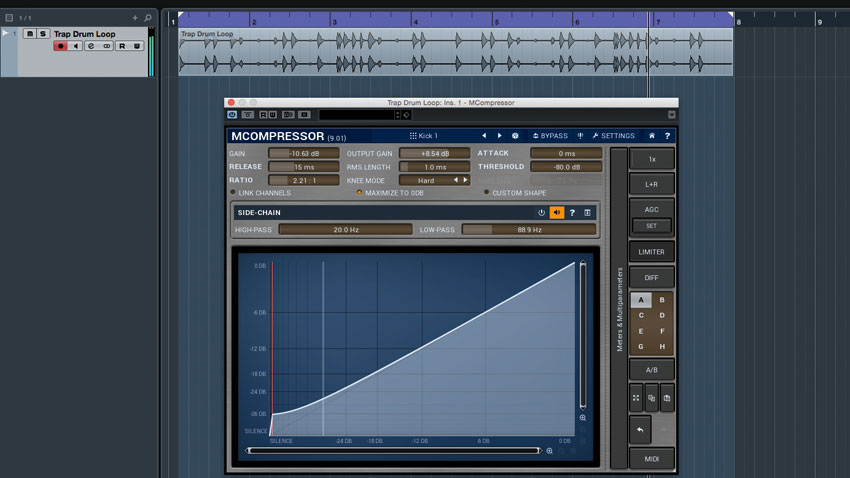Open the L+R channel mode button
850x478 pixels.
tap(652, 184)
